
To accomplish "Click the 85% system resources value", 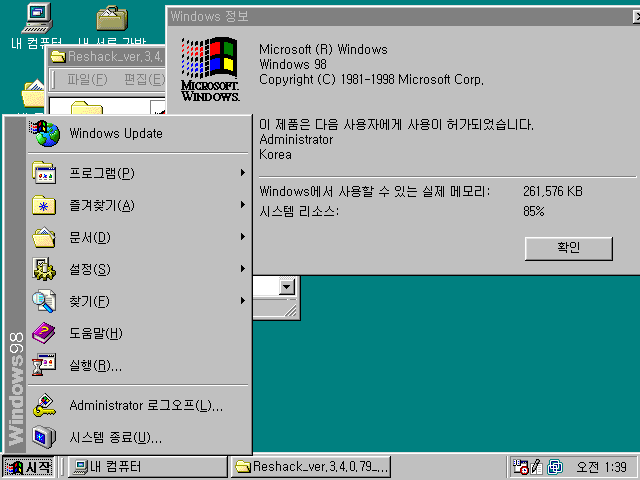I will point(534,211).
